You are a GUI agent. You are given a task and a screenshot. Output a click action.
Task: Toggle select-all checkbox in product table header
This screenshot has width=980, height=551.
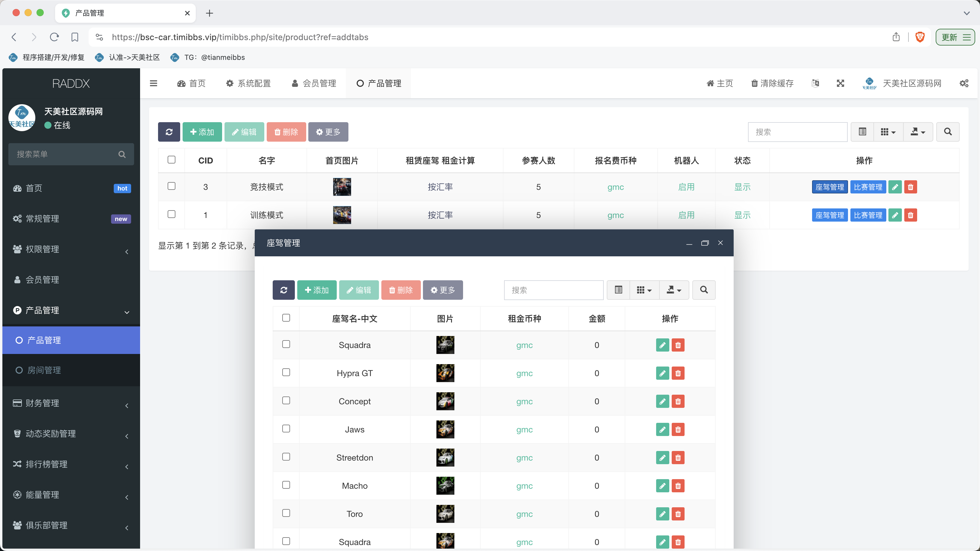172,160
